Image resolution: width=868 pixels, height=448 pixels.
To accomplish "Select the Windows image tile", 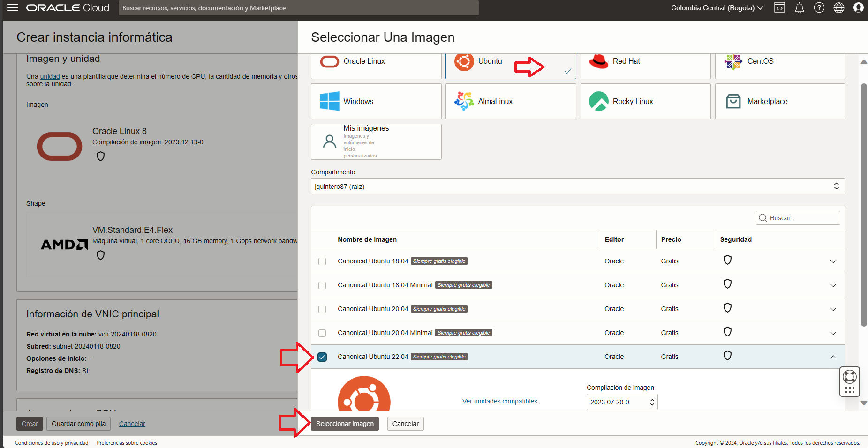I will 376,101.
